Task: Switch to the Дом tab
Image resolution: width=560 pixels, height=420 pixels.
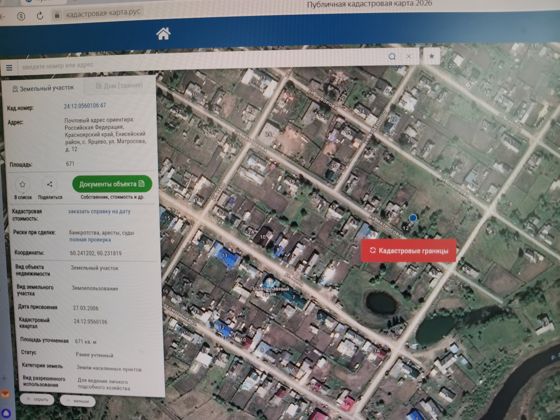Action: click(119, 86)
